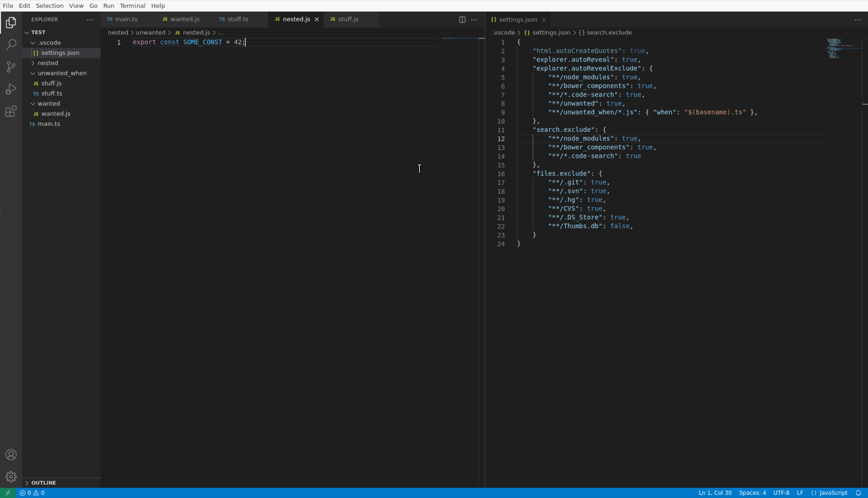Open the Search view in activity bar
Image resolution: width=868 pixels, height=498 pixels.
coord(11,45)
